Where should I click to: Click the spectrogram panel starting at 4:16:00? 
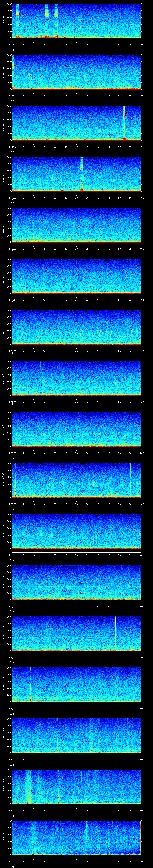(x=77, y=123)
